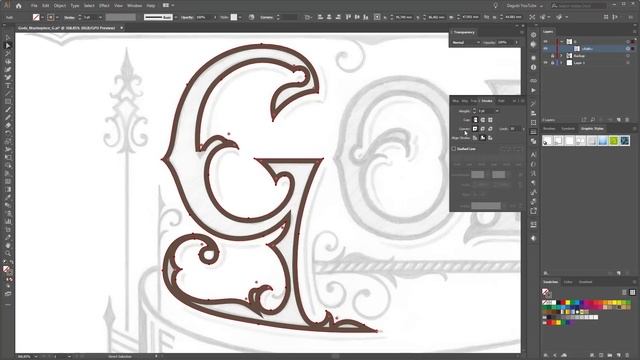Toggle visibility of top G layer
This screenshot has width=640, height=360.
pos(546,42)
